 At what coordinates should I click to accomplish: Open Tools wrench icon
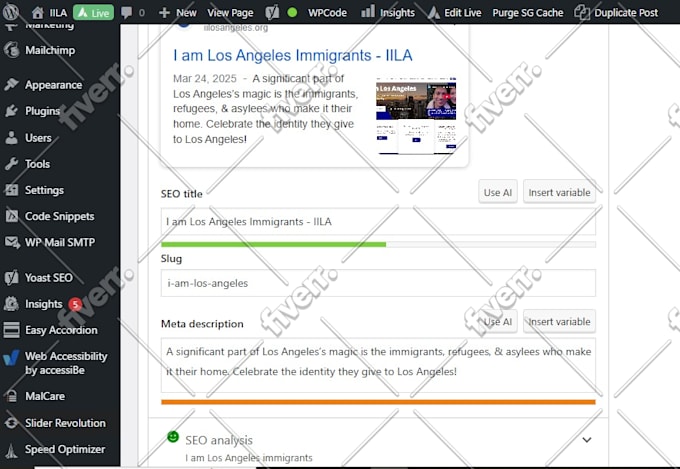[x=12, y=164]
